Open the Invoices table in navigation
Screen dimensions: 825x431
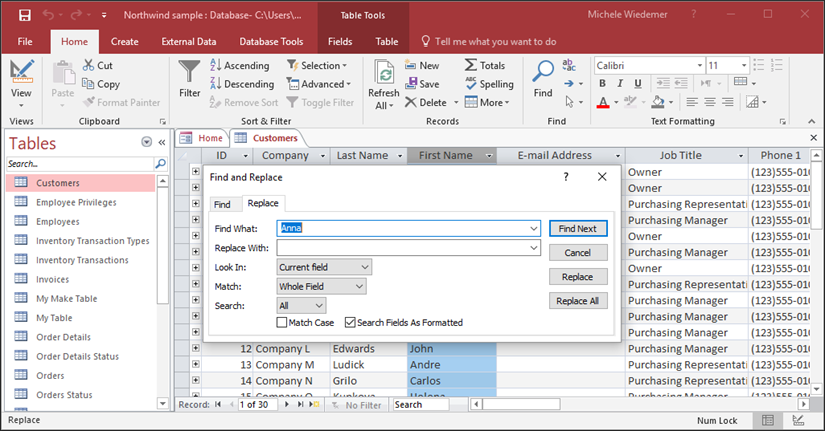click(x=52, y=279)
